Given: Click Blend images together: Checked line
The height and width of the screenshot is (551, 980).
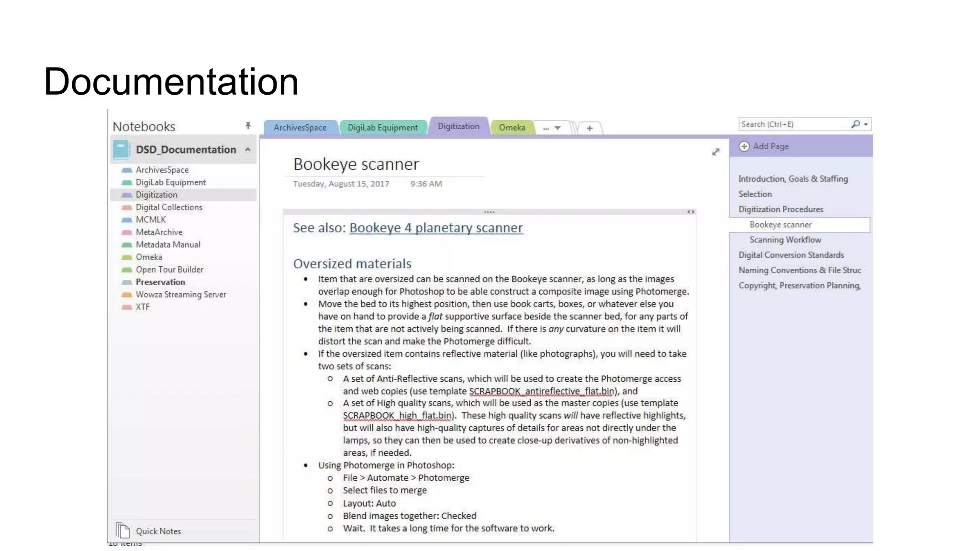Looking at the screenshot, I should (410, 516).
